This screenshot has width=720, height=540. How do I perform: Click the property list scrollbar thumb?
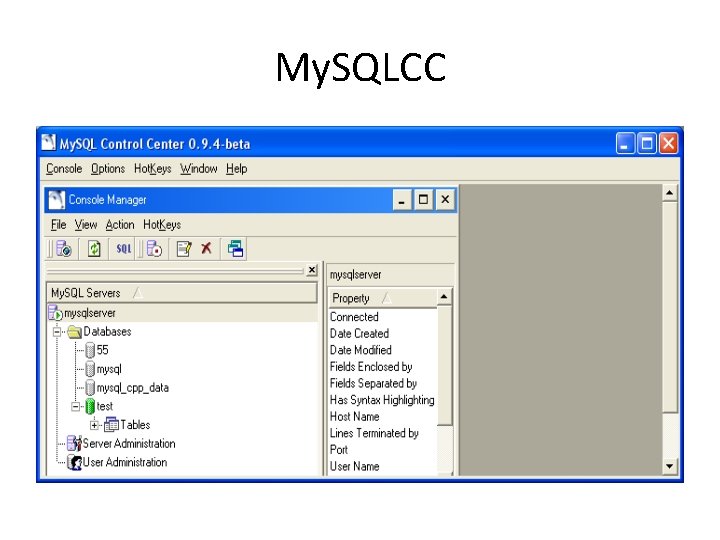pos(444,366)
